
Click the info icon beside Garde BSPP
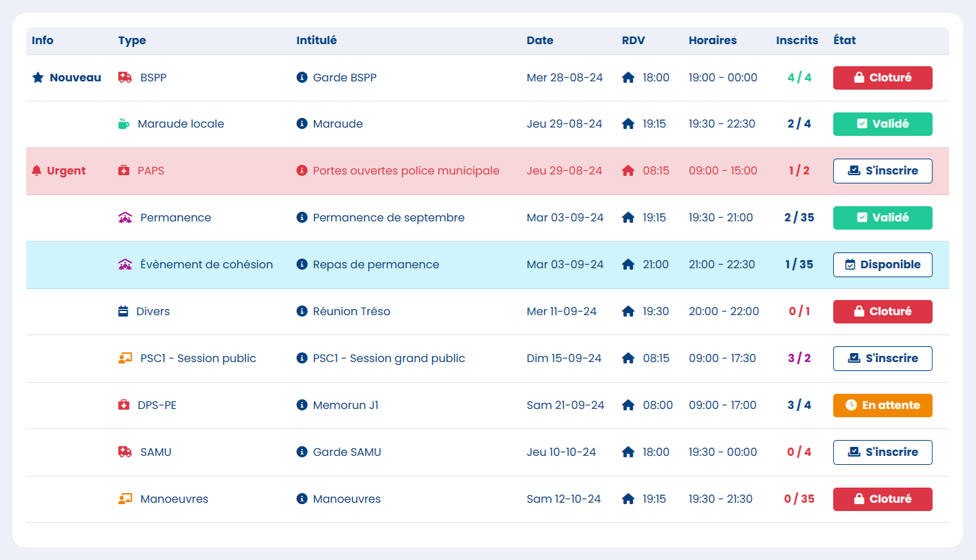[x=302, y=78]
